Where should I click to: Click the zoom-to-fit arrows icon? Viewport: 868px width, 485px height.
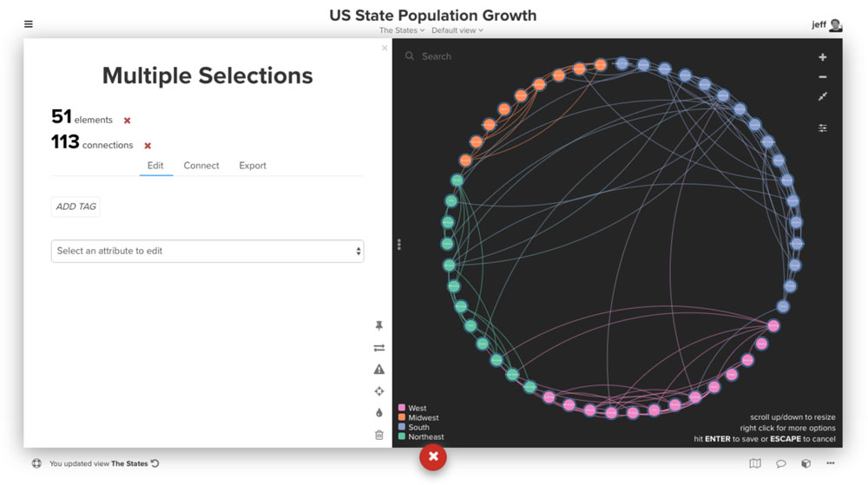tap(823, 97)
